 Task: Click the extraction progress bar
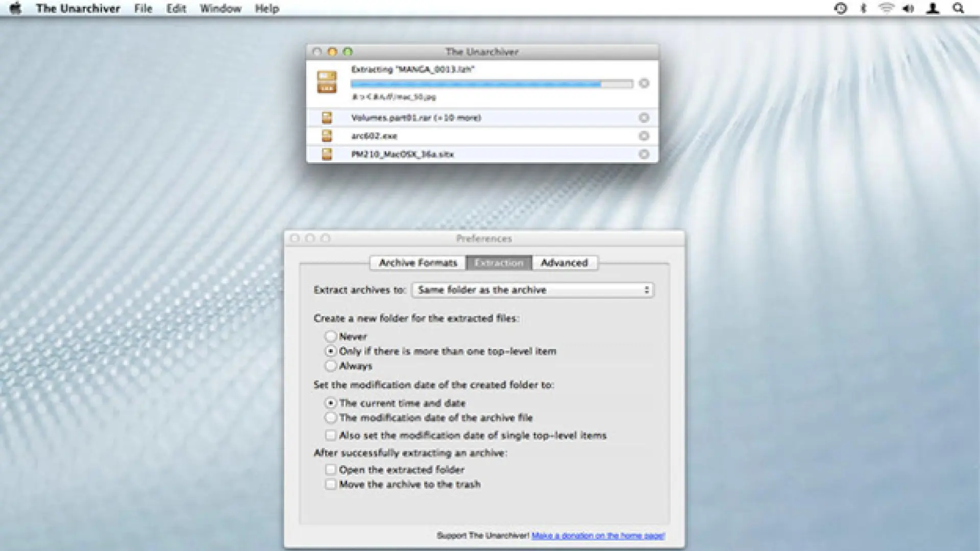click(491, 84)
